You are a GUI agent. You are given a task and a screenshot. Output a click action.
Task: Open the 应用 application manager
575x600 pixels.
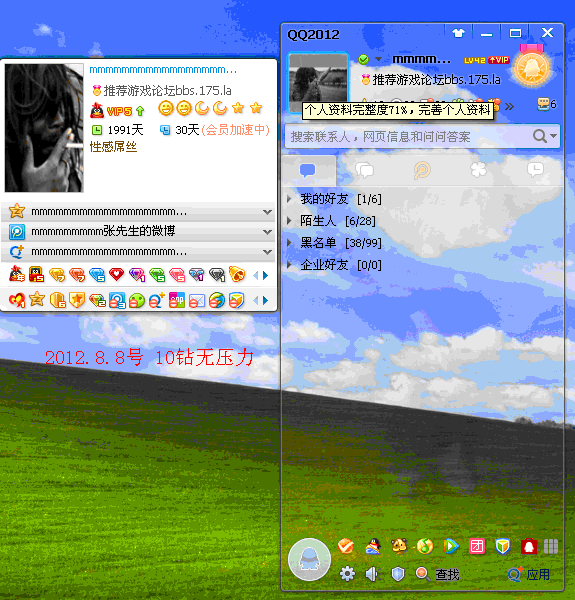tap(529, 574)
